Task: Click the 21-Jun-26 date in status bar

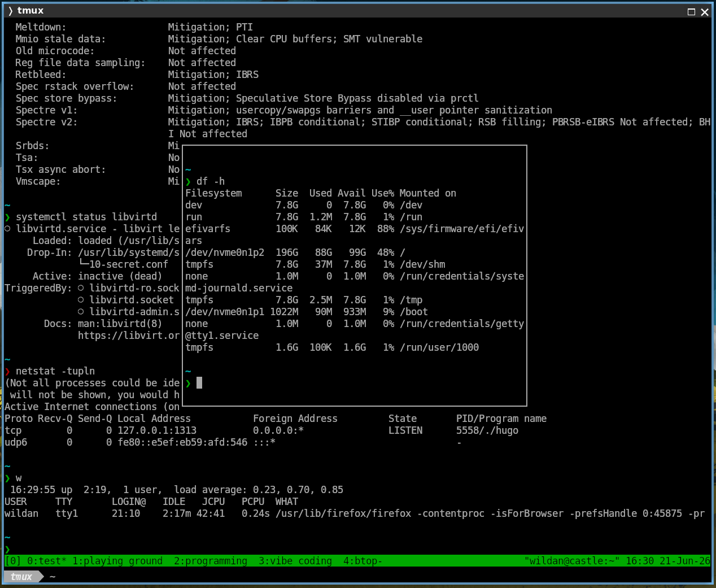Action: point(685,561)
